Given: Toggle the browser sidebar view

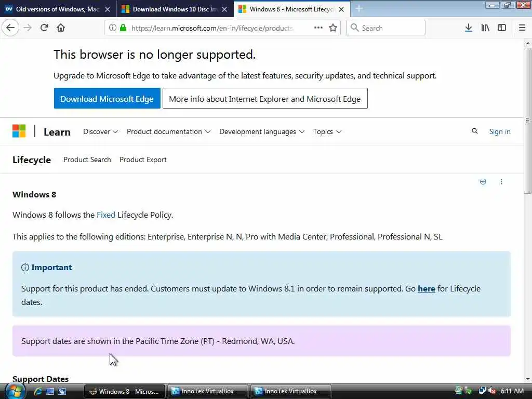Looking at the screenshot, I should (x=502, y=28).
